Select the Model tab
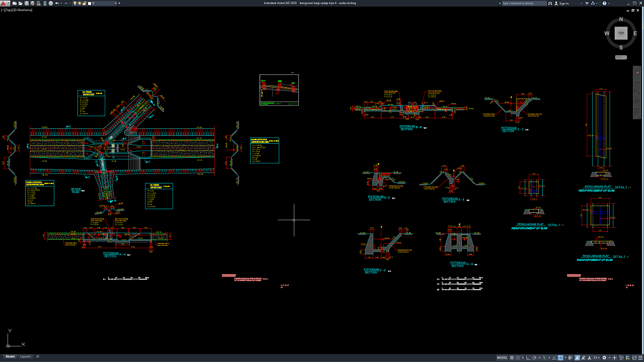Image resolution: width=644 pixels, height=362 pixels. (10, 356)
